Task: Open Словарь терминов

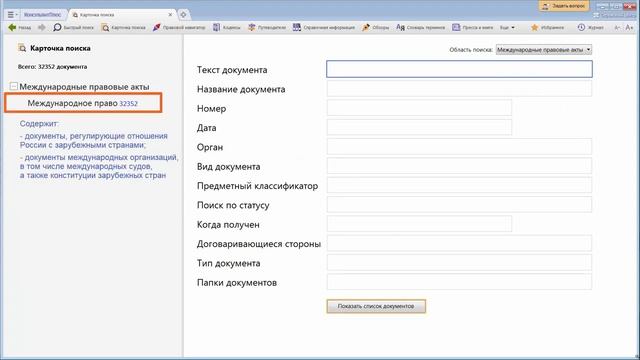Action: coord(420,27)
